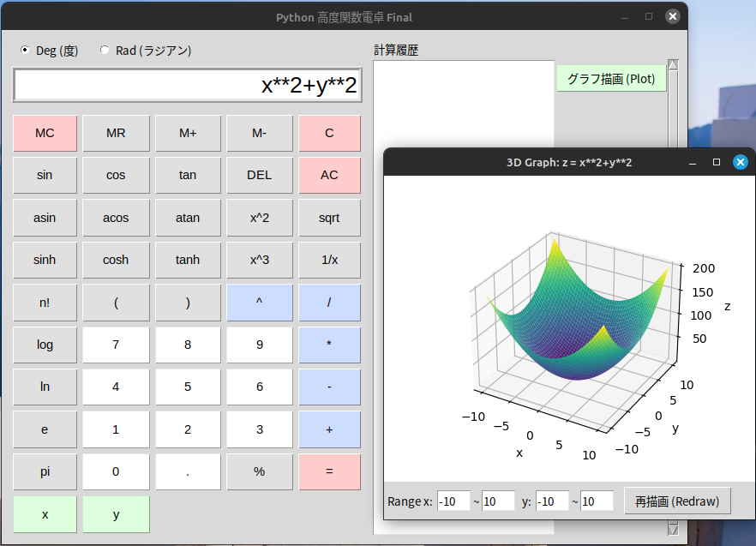Click the グラフ描画 (Plot) button
The image size is (756, 546).
(x=611, y=79)
